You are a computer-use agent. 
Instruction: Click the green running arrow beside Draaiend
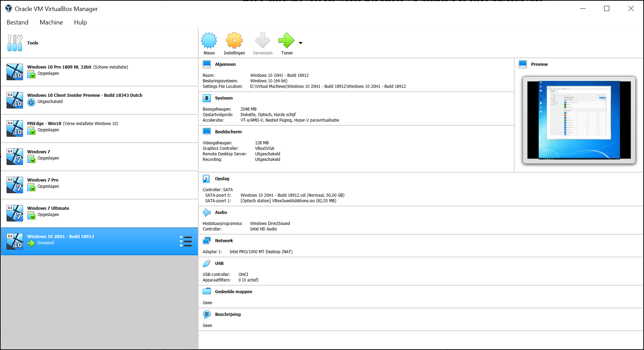(31, 243)
